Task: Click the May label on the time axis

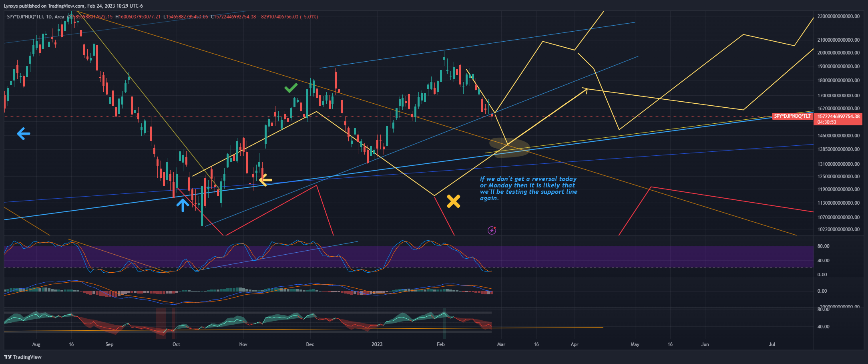Action: tap(635, 344)
